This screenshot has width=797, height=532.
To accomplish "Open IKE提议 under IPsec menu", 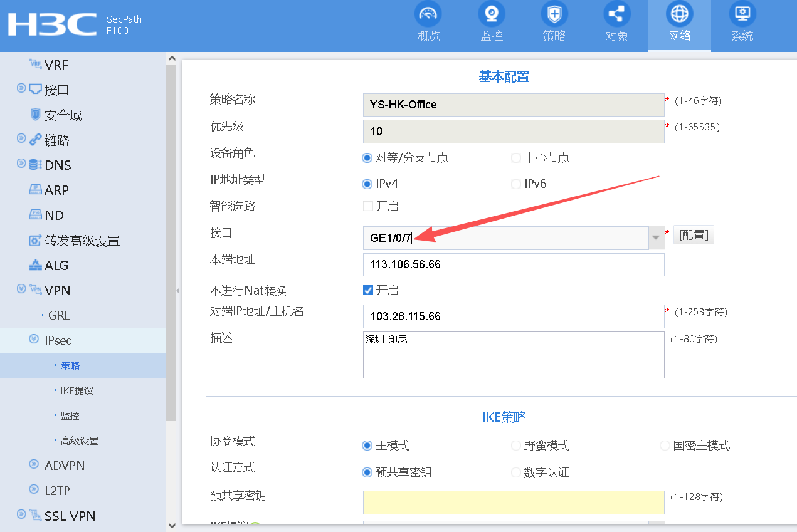I will click(x=77, y=390).
